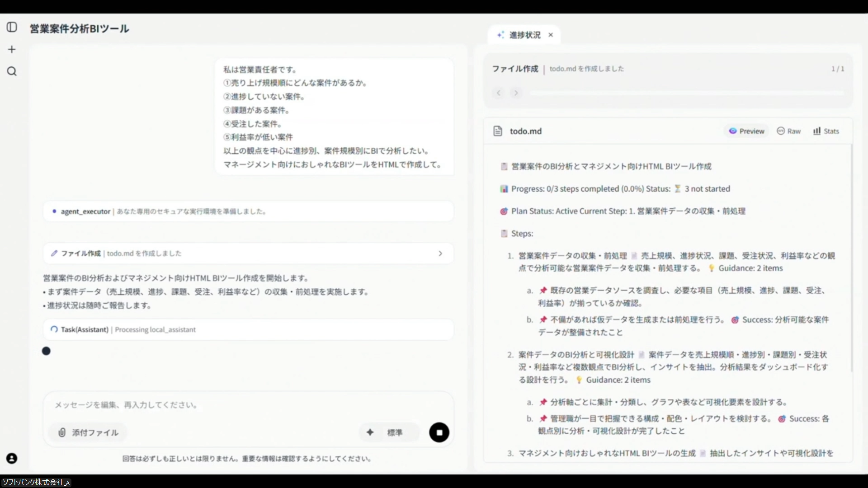Click the todo.md document icon
868x488 pixels.
[x=498, y=131]
